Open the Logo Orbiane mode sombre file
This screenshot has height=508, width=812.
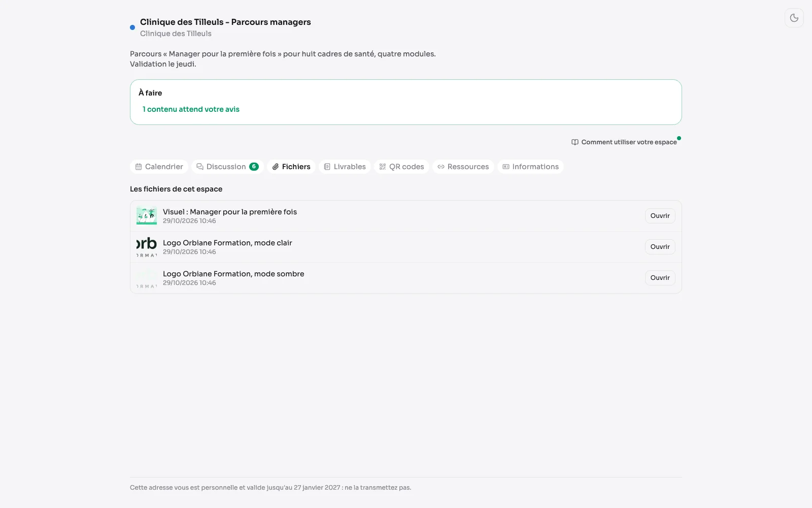click(660, 278)
